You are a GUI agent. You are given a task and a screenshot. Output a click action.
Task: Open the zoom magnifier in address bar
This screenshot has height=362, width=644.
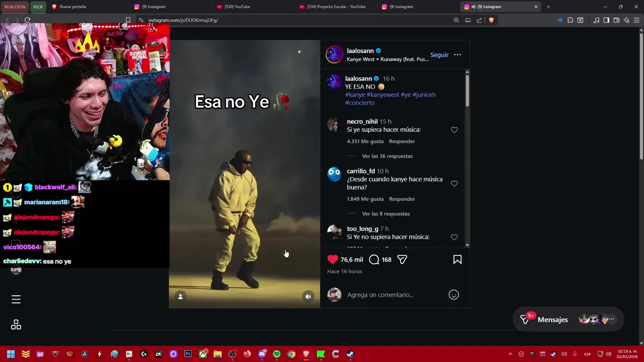coord(456,20)
